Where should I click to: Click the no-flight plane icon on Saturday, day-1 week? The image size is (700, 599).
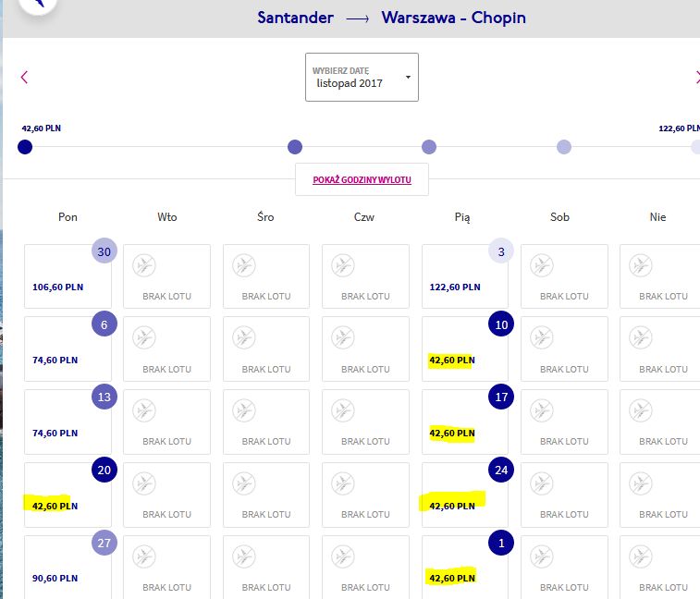pyautogui.click(x=542, y=556)
